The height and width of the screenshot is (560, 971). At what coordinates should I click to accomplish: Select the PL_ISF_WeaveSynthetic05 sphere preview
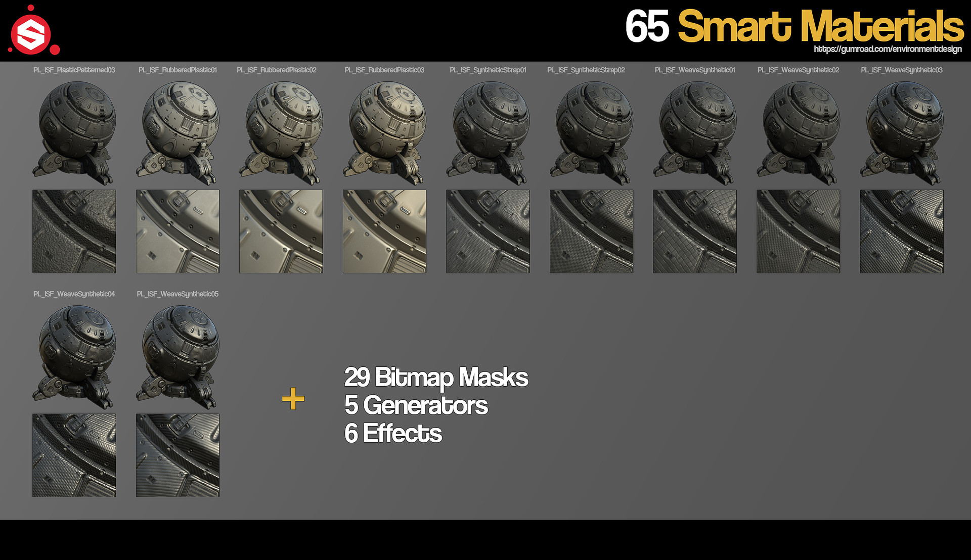[x=178, y=357]
